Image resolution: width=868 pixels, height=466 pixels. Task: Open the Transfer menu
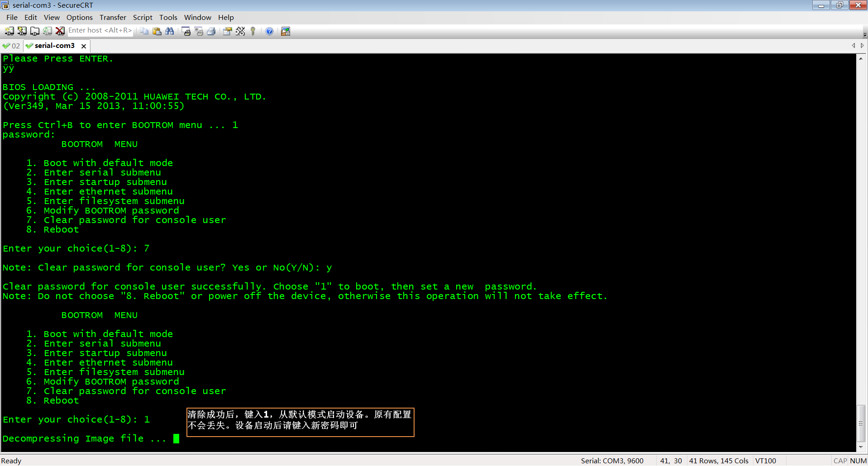click(113, 17)
